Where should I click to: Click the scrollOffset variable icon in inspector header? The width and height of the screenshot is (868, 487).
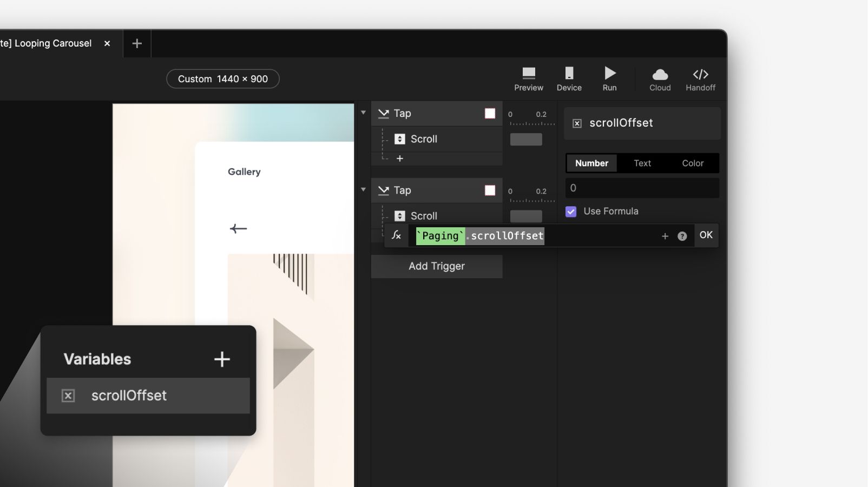pyautogui.click(x=577, y=123)
